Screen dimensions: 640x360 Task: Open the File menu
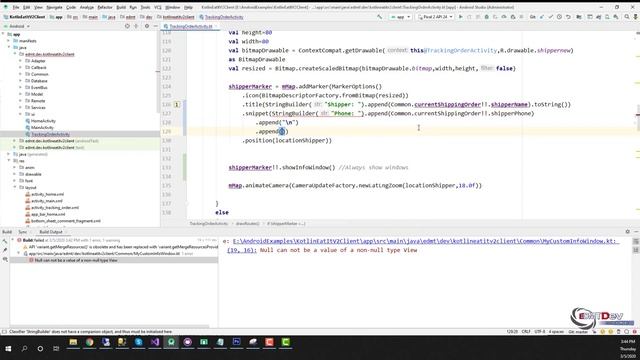coord(16,7)
